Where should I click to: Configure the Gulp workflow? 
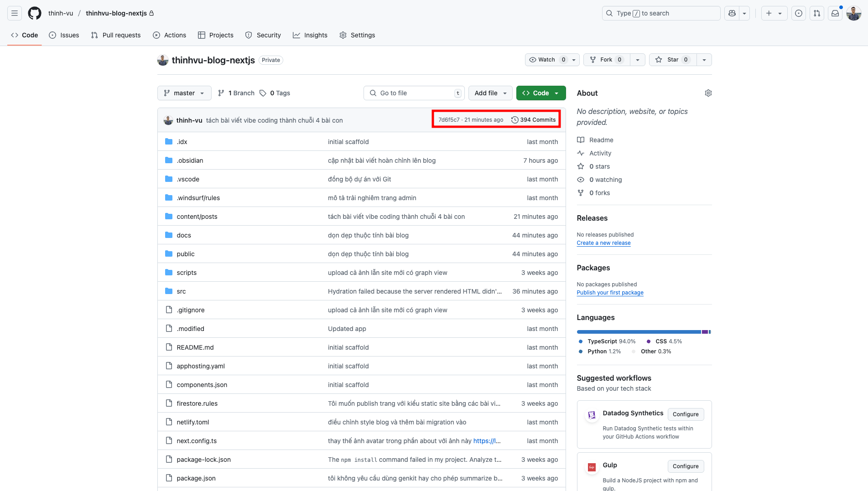686,466
